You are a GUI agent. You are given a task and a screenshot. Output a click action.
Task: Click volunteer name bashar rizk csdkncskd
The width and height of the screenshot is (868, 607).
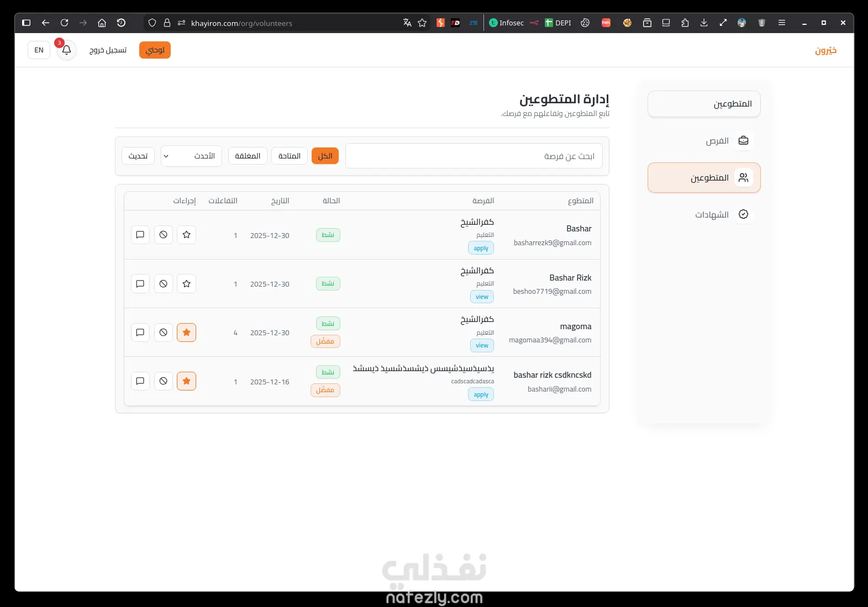pyautogui.click(x=553, y=375)
